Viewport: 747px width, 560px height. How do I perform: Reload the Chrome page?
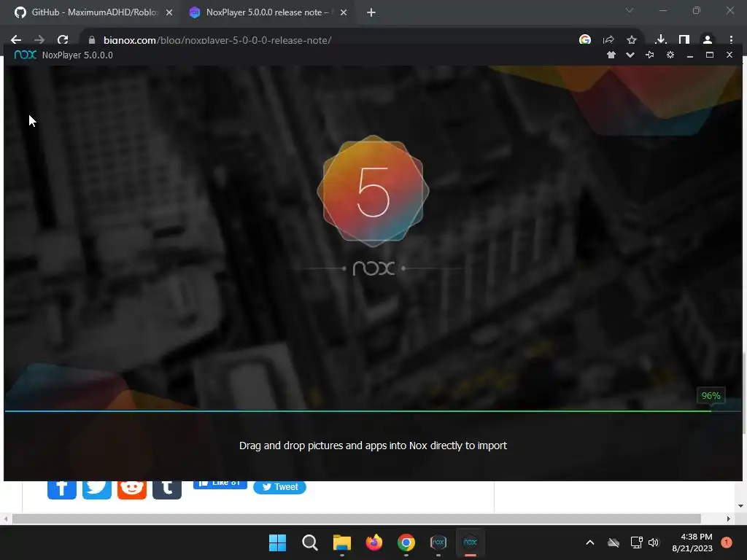(63, 40)
